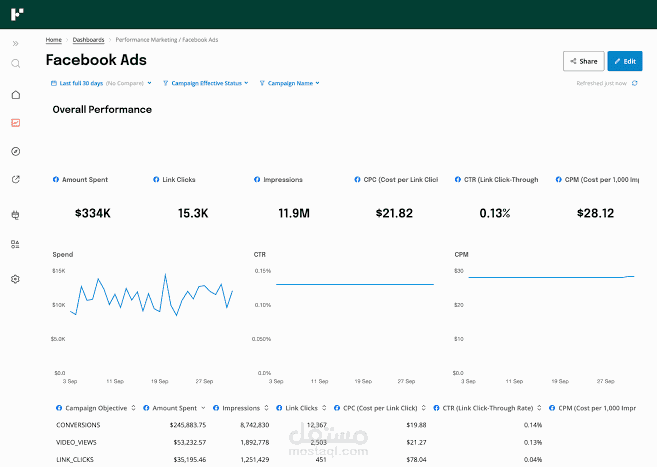Click the Performance Marketing / Facebook Ads breadcrumb
Image resolution: width=657 pixels, height=467 pixels.
coord(167,40)
